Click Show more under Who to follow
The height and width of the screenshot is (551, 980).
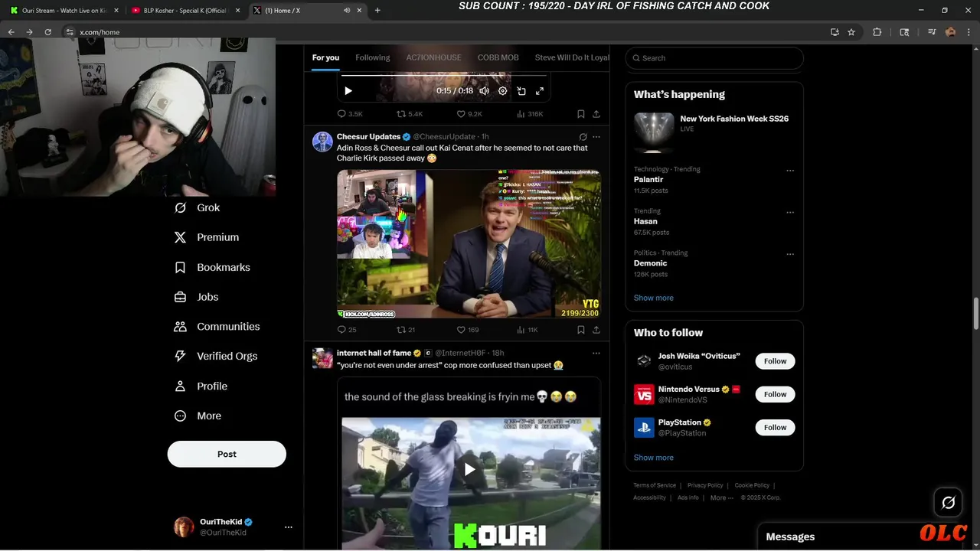point(653,458)
